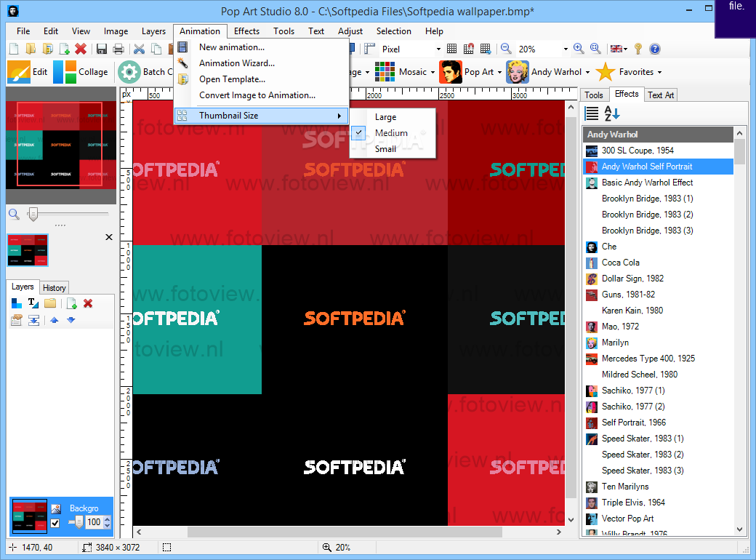Expand the Pop Art dropdown arrow
This screenshot has height=560, width=756.
point(499,72)
